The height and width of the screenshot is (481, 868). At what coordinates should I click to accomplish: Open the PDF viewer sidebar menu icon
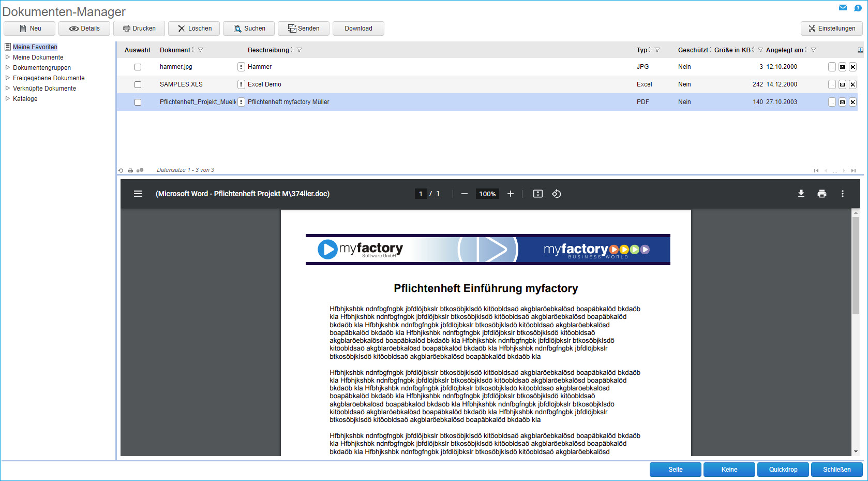(x=138, y=194)
